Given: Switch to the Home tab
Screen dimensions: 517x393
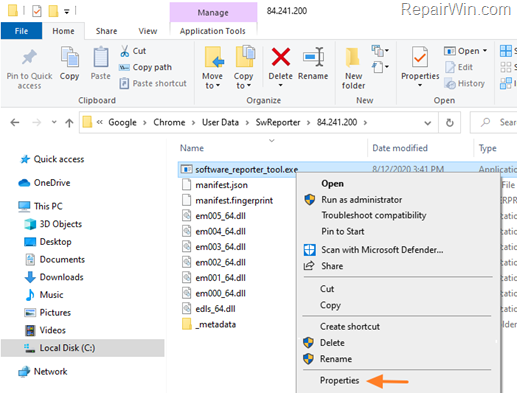Looking at the screenshot, I should tap(63, 31).
